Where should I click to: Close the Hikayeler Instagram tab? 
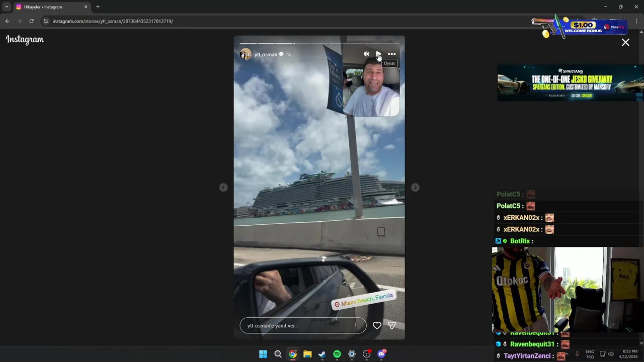click(x=86, y=7)
